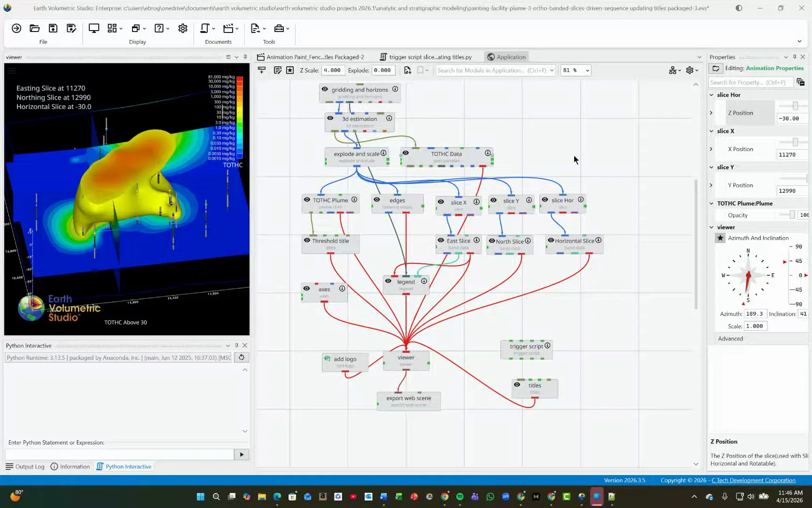This screenshot has width=812, height=508.
Task: Click the Windows Start button
Action: pyautogui.click(x=201, y=496)
